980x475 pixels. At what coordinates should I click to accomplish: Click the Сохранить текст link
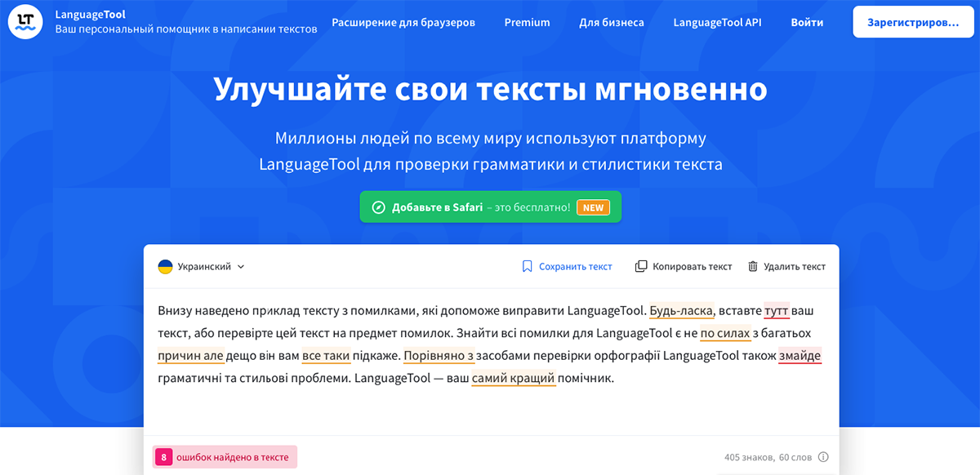[574, 266]
